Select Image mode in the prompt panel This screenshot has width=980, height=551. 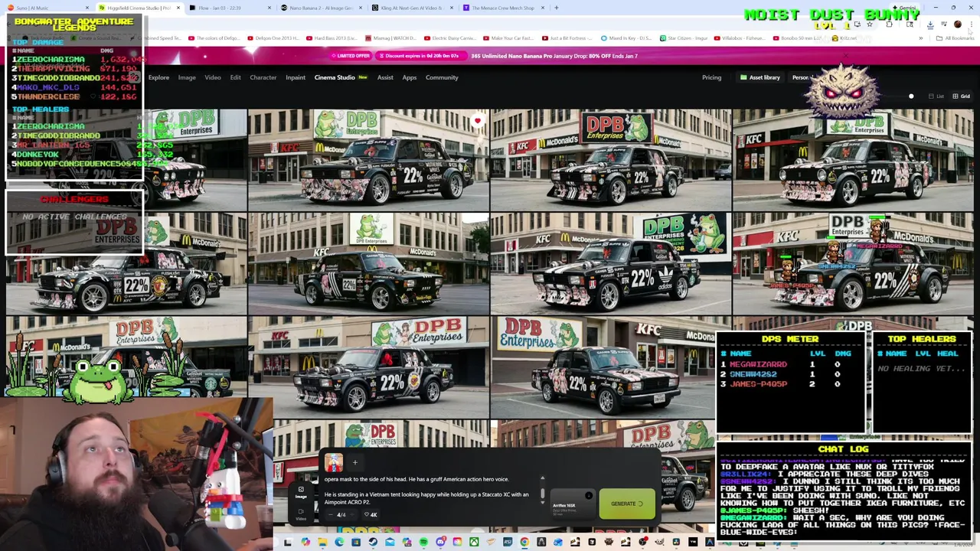301,492
